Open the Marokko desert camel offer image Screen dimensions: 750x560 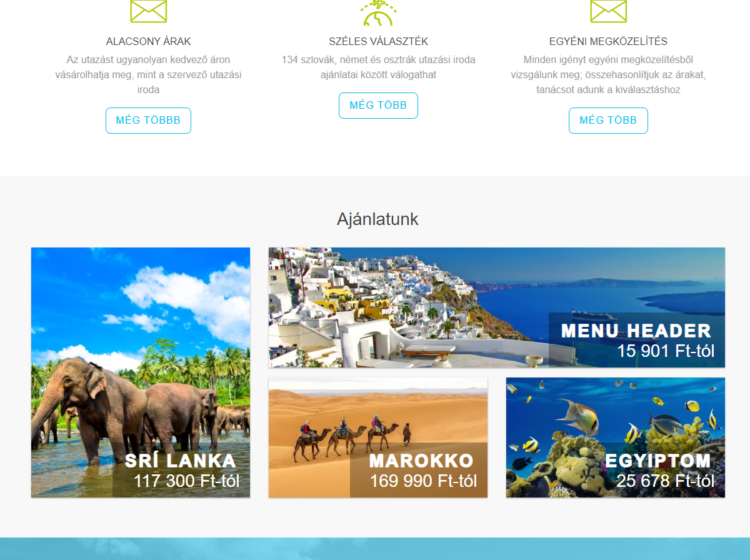click(378, 437)
